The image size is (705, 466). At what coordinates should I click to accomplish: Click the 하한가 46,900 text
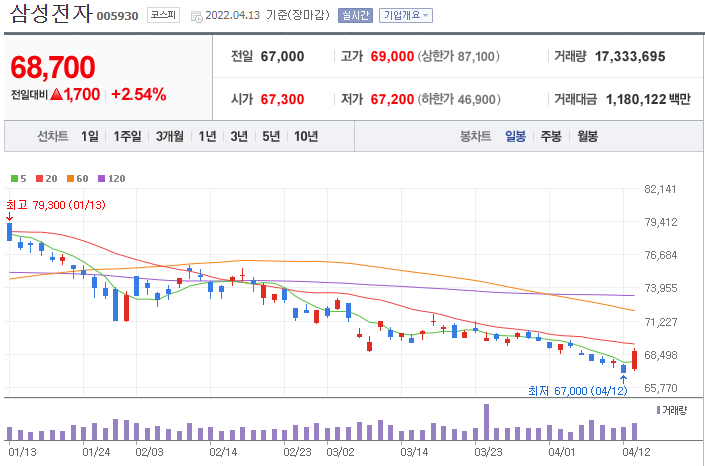pyautogui.click(x=459, y=99)
